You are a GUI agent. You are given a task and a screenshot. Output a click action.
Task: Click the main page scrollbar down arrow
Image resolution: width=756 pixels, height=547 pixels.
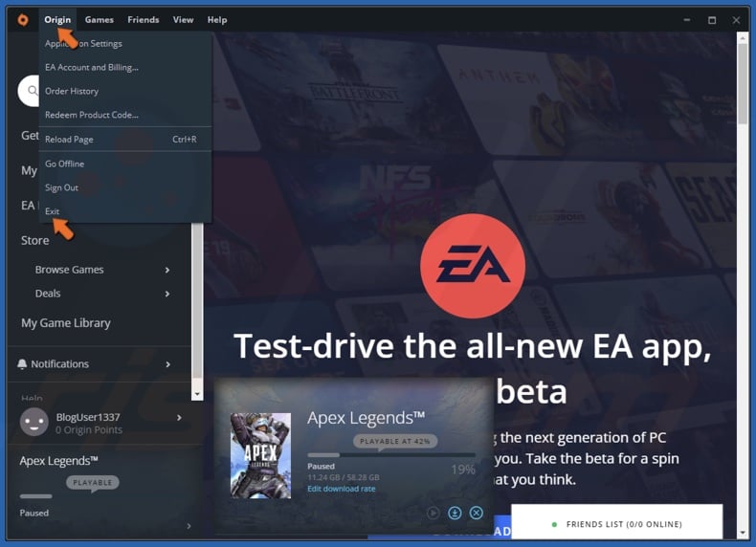click(743, 533)
